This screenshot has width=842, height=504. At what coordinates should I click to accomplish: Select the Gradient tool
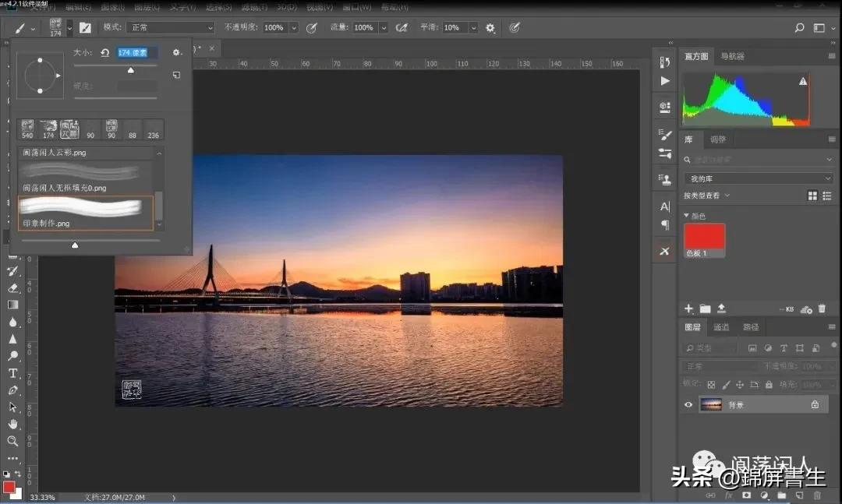(12, 305)
